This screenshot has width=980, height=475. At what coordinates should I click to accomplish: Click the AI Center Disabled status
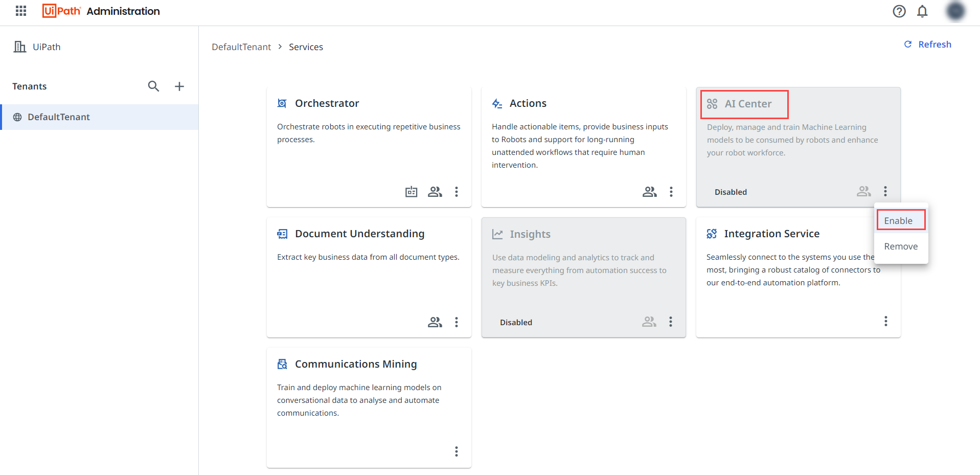click(x=731, y=192)
